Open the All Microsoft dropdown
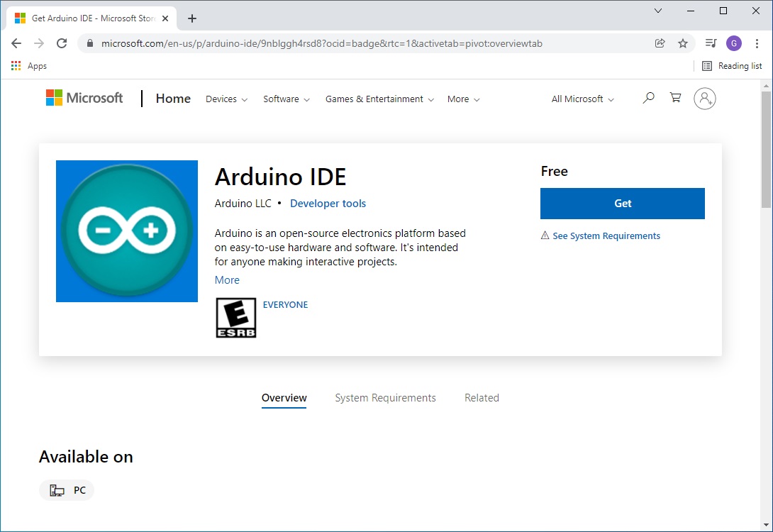 (x=582, y=99)
